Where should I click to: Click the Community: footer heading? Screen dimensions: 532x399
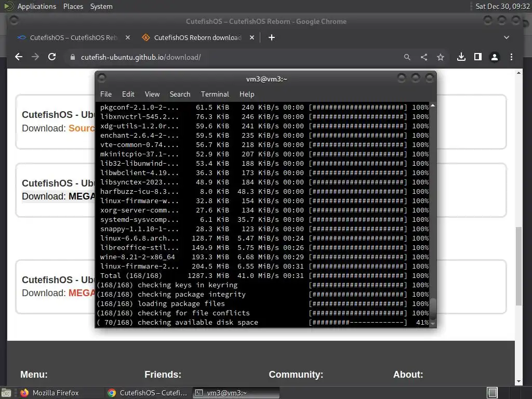coord(296,375)
